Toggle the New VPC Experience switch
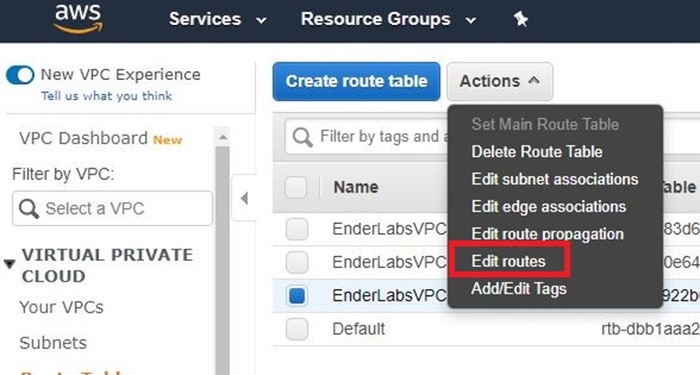This screenshot has width=700, height=375. [20, 75]
